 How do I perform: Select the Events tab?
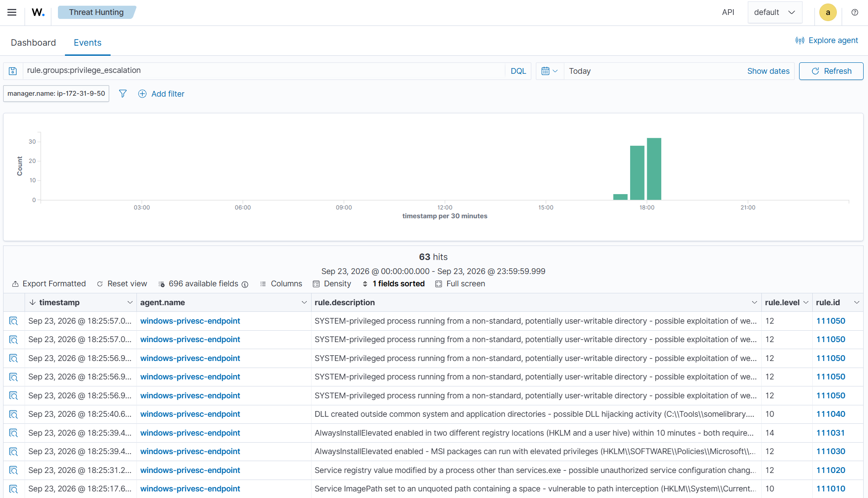(x=87, y=43)
